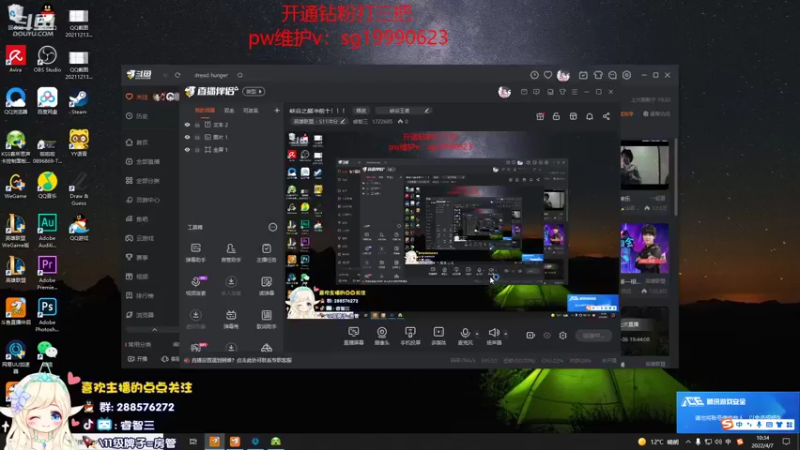Toggle visibility of the 全屏 1 layer
The image size is (800, 450).
187,149
